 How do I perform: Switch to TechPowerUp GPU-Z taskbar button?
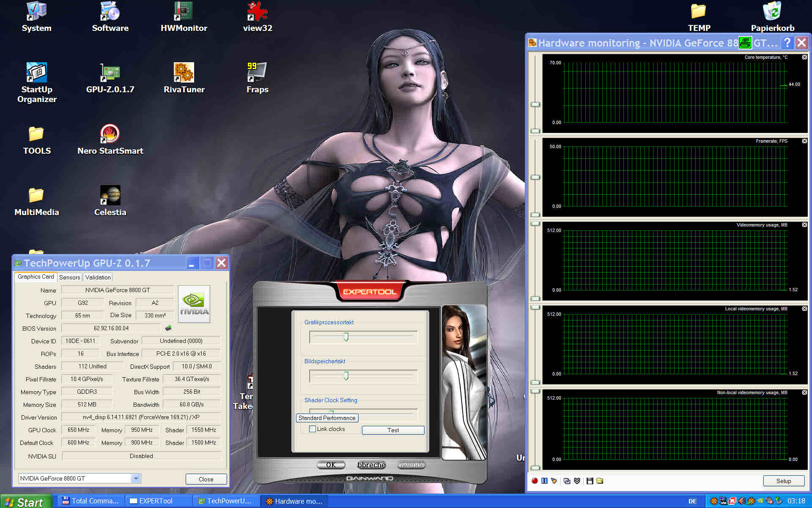tap(226, 501)
